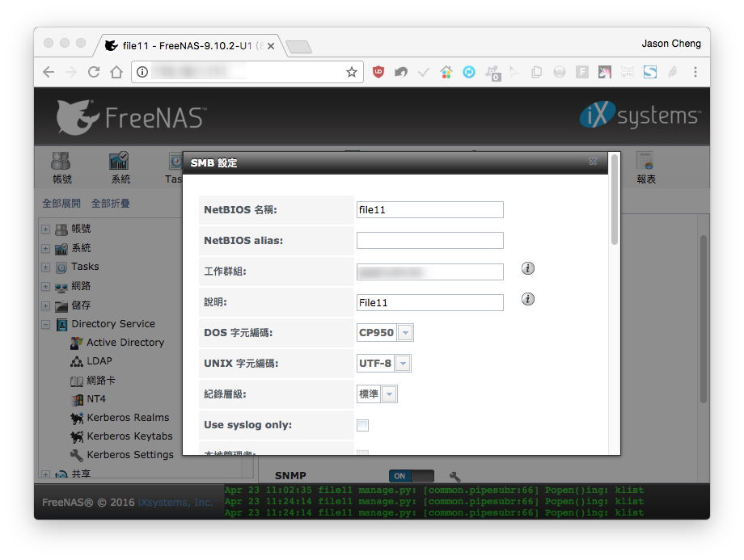This screenshot has width=744, height=560.
Task: Select Kerberos Settings in the tree
Action: [x=130, y=455]
